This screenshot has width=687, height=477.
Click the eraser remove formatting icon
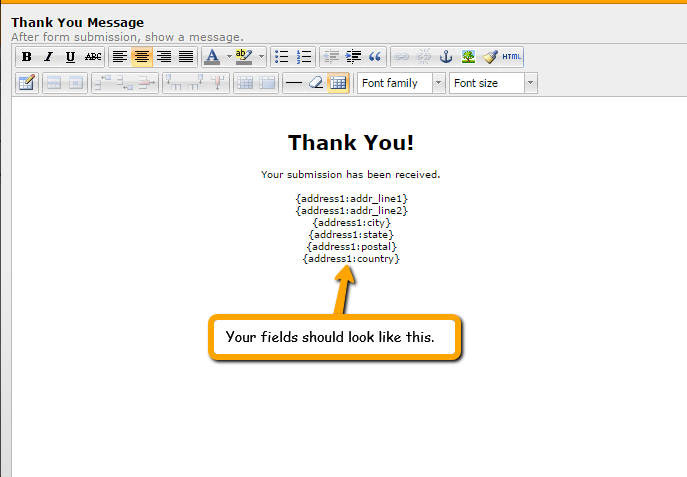click(316, 83)
